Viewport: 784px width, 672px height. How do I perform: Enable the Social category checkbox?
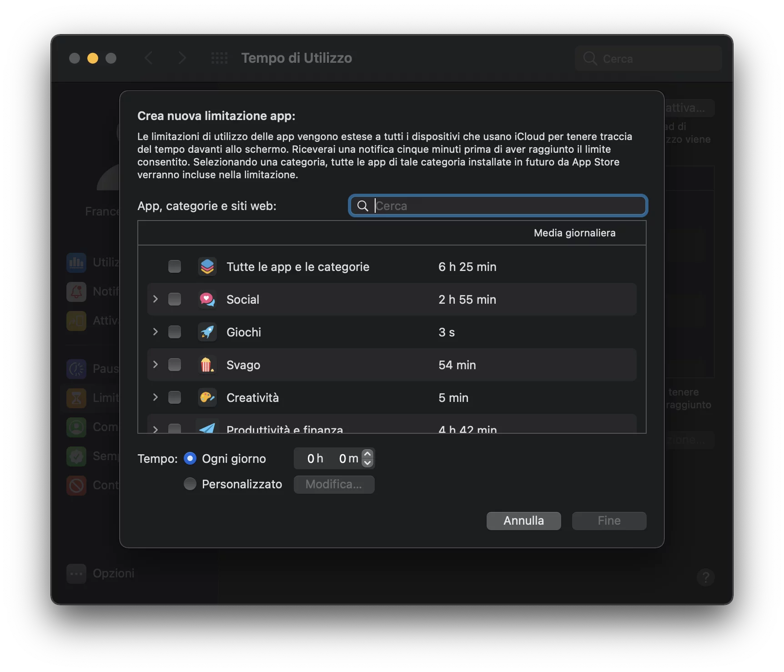175,299
